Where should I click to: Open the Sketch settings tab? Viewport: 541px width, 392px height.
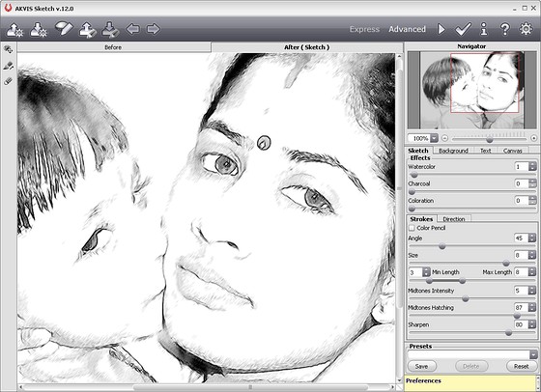pos(417,151)
